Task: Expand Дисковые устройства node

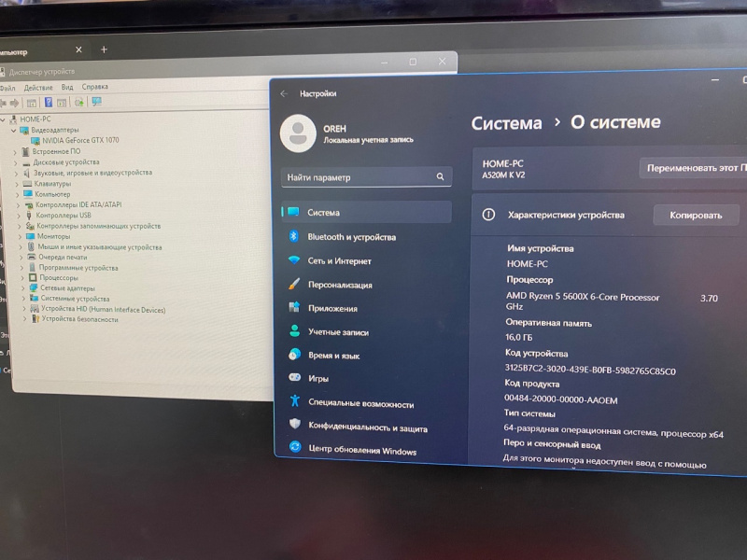Action: (15, 162)
